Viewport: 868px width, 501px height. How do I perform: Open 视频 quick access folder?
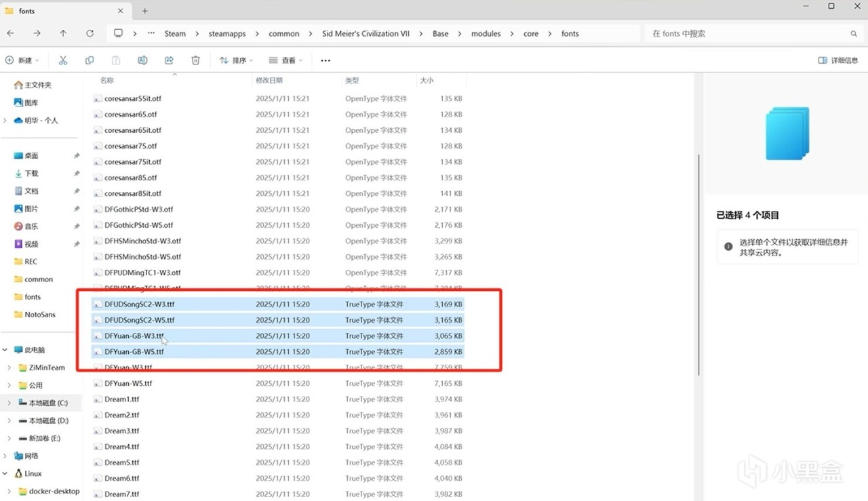click(x=26, y=243)
